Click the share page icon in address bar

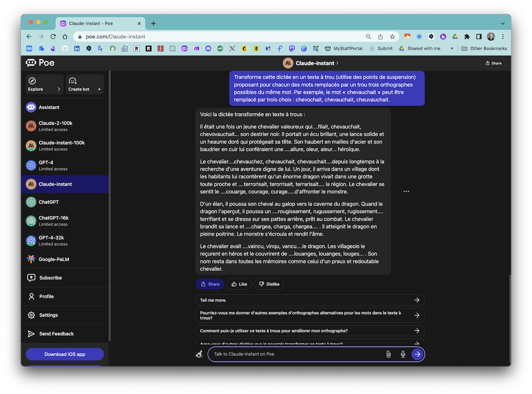pos(380,36)
